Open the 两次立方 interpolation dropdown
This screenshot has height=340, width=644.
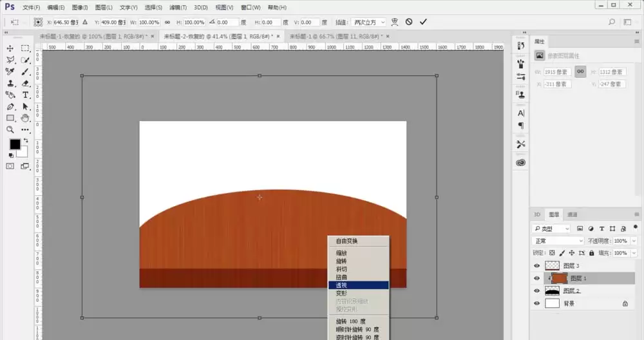[x=369, y=22]
